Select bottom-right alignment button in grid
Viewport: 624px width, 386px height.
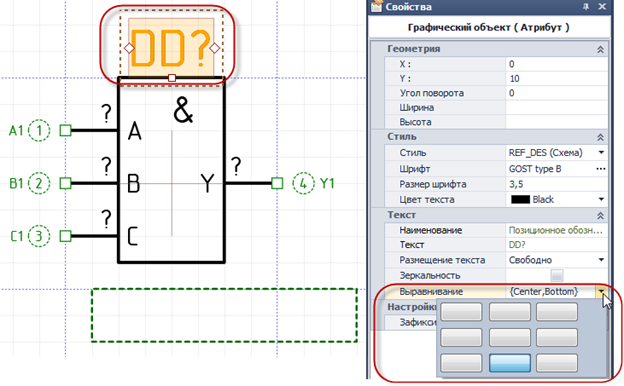pos(557,363)
